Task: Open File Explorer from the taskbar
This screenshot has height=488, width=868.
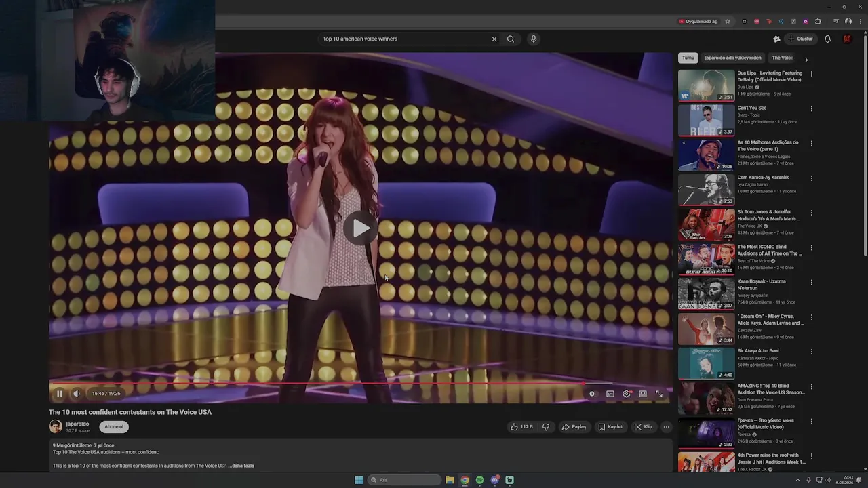Action: click(x=450, y=480)
